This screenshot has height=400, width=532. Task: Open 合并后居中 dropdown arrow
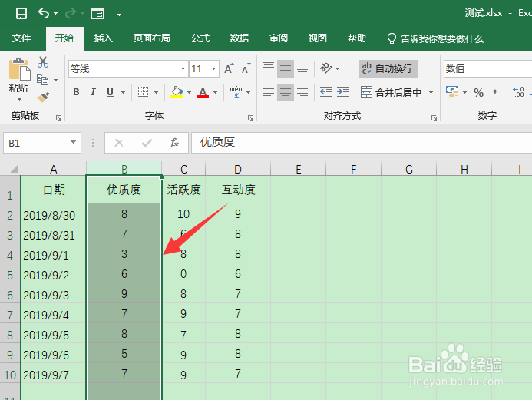(x=431, y=92)
